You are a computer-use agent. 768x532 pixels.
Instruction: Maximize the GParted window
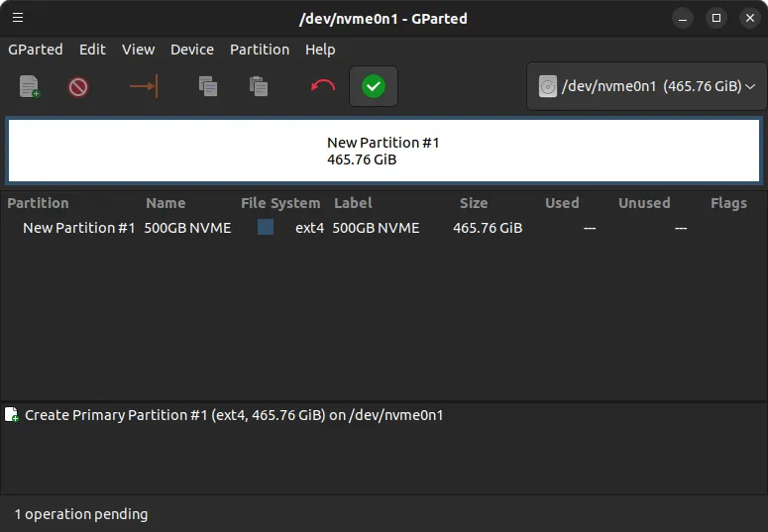(x=716, y=18)
